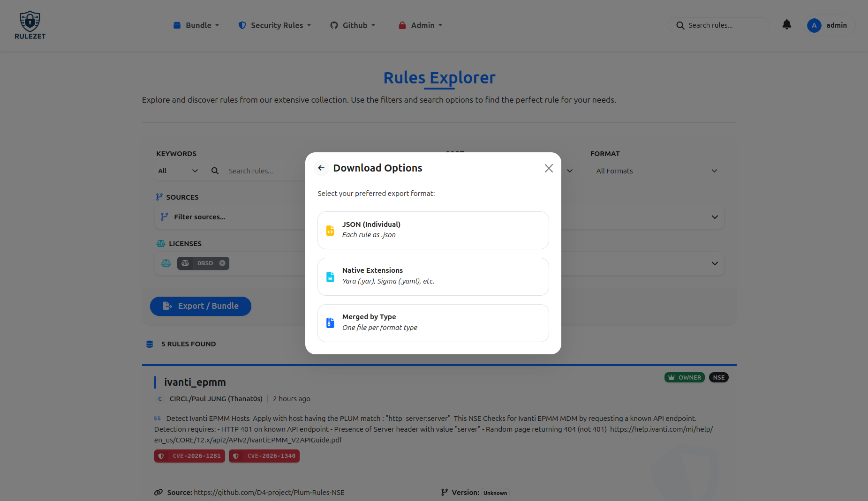The image size is (868, 501).
Task: Open the CVE-2026-1281 tag
Action: 190,456
